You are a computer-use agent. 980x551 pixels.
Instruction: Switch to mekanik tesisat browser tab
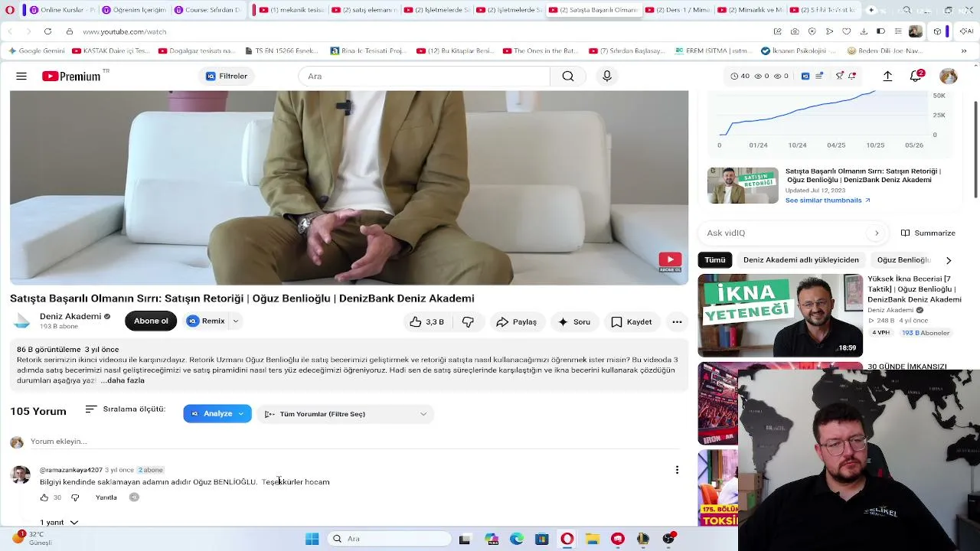point(292,10)
